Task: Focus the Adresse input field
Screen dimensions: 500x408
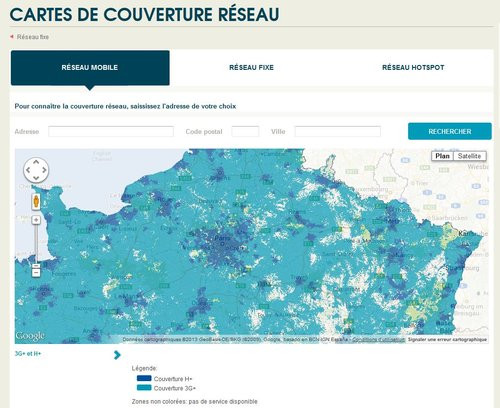Action: point(111,131)
